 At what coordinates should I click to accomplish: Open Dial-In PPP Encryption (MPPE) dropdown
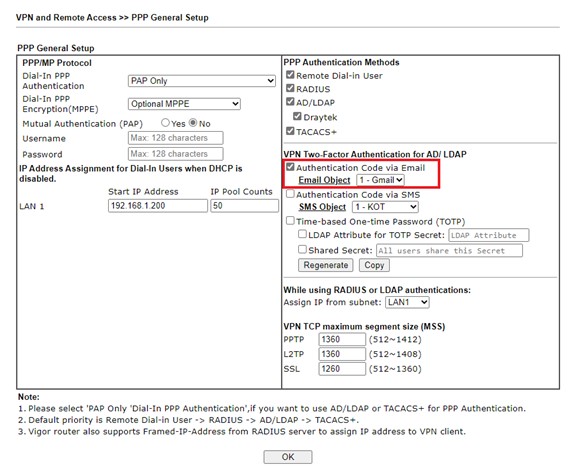[184, 104]
